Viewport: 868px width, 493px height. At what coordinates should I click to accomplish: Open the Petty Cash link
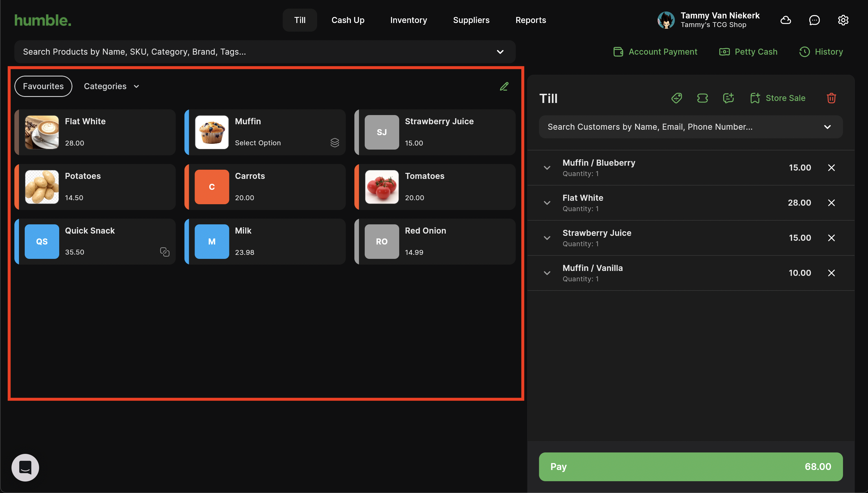click(x=748, y=52)
